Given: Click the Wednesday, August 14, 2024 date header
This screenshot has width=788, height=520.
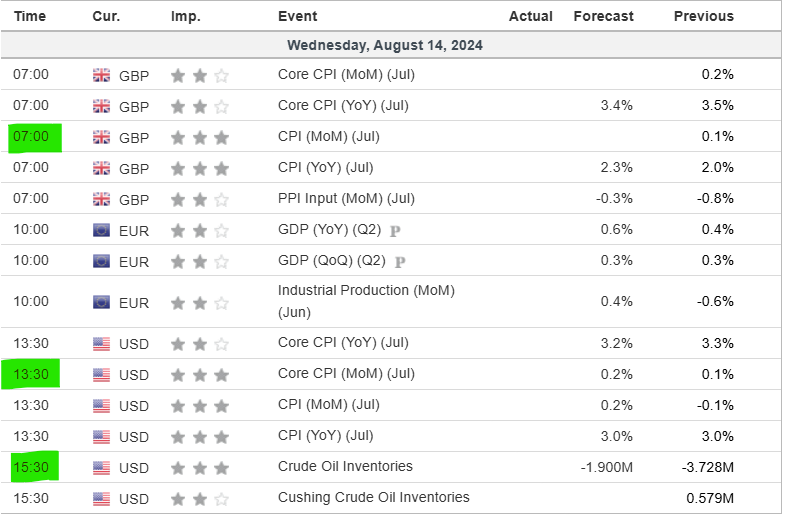Looking at the screenshot, I should (385, 45).
